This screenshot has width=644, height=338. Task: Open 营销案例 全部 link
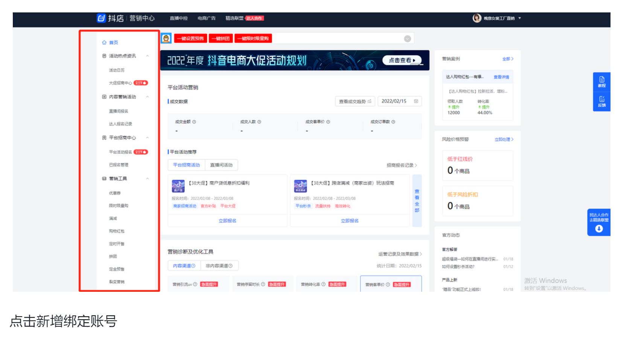point(508,59)
